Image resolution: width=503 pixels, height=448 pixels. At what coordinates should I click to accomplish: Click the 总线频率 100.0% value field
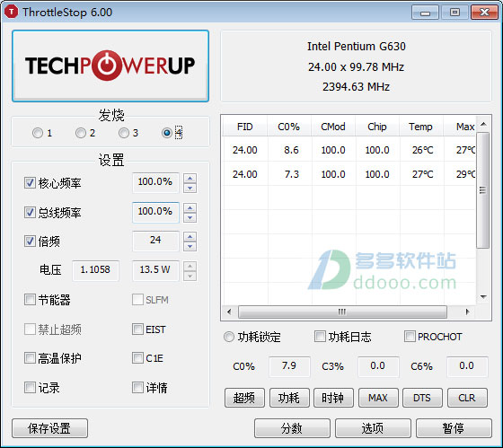(x=155, y=212)
